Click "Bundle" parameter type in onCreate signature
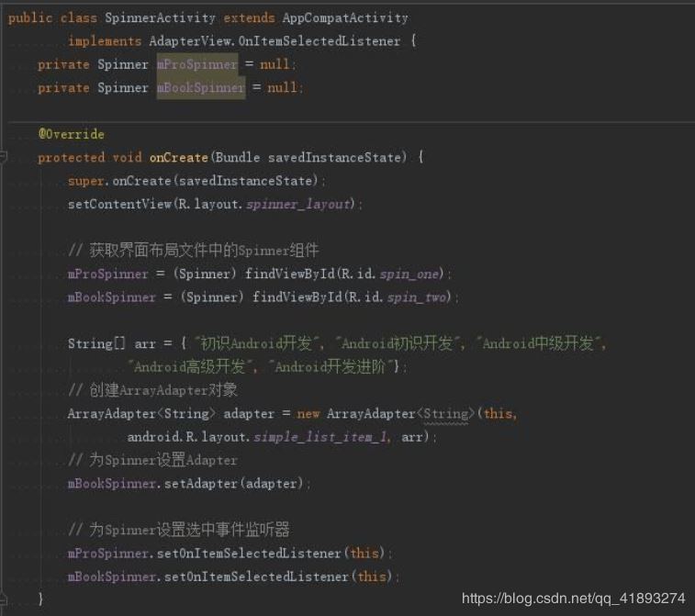Screen dimensions: 695x616 [238, 157]
